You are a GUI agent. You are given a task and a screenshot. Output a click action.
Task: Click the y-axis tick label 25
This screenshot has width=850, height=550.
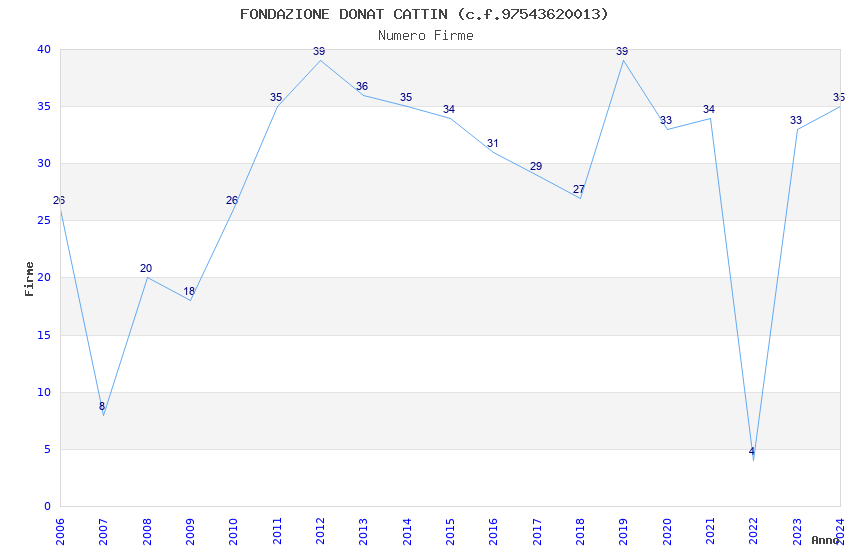[x=44, y=221]
